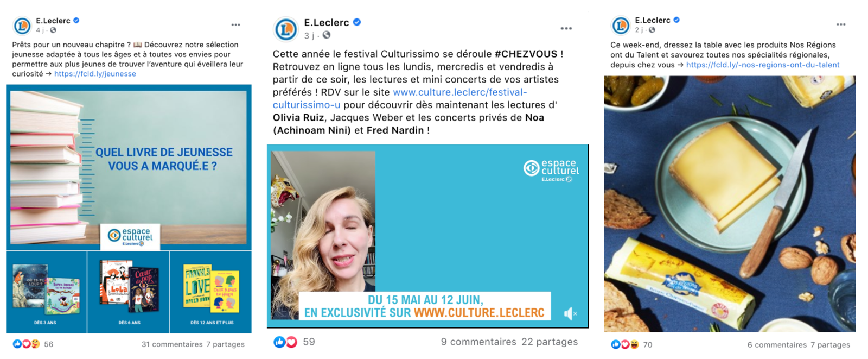Select the DÈS 6 ANS book thumbnail
This screenshot has width=868, height=359.
[129, 292]
